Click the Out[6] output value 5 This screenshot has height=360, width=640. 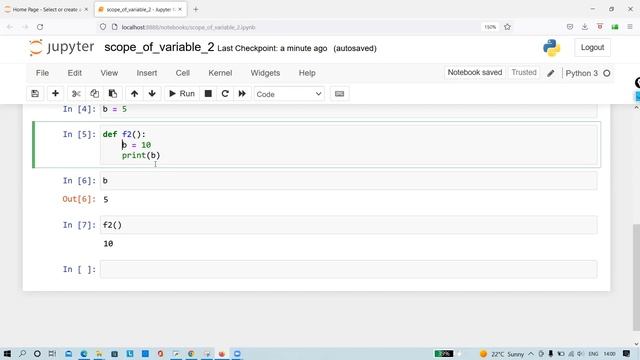tap(106, 200)
